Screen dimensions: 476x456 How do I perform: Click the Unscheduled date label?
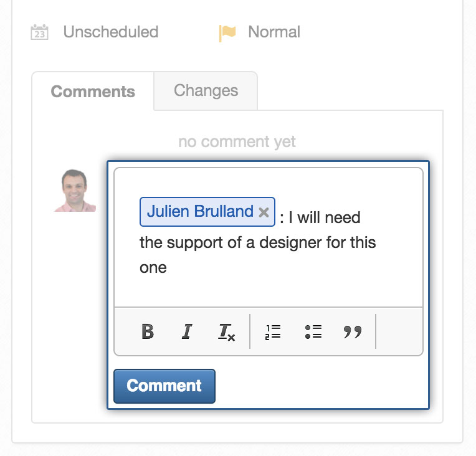(x=111, y=32)
